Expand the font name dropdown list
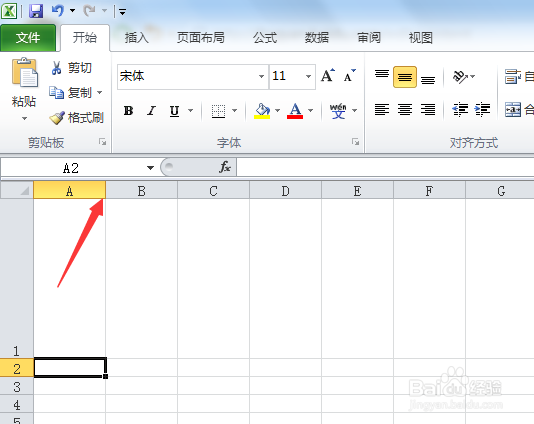This screenshot has width=534, height=424. pos(261,76)
